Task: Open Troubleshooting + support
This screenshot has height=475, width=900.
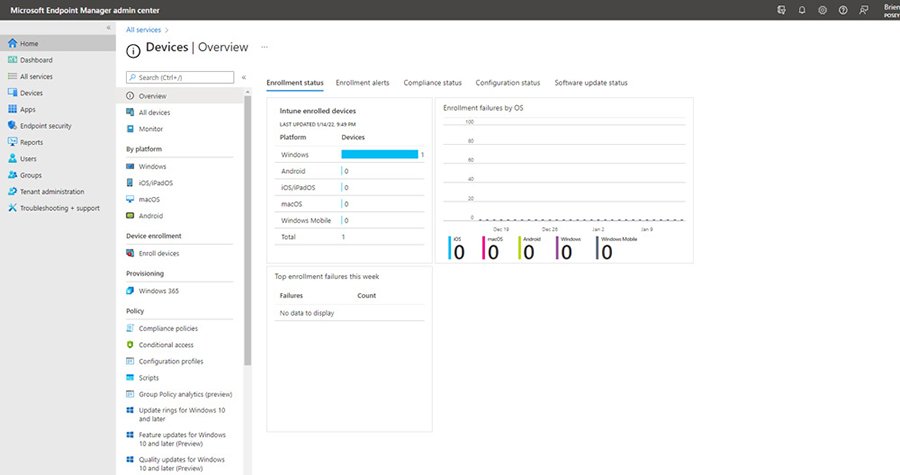Action: [60, 208]
